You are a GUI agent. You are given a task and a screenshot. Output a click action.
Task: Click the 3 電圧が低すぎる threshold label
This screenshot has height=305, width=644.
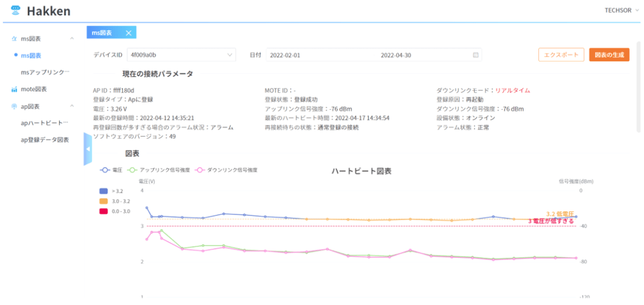coord(551,221)
